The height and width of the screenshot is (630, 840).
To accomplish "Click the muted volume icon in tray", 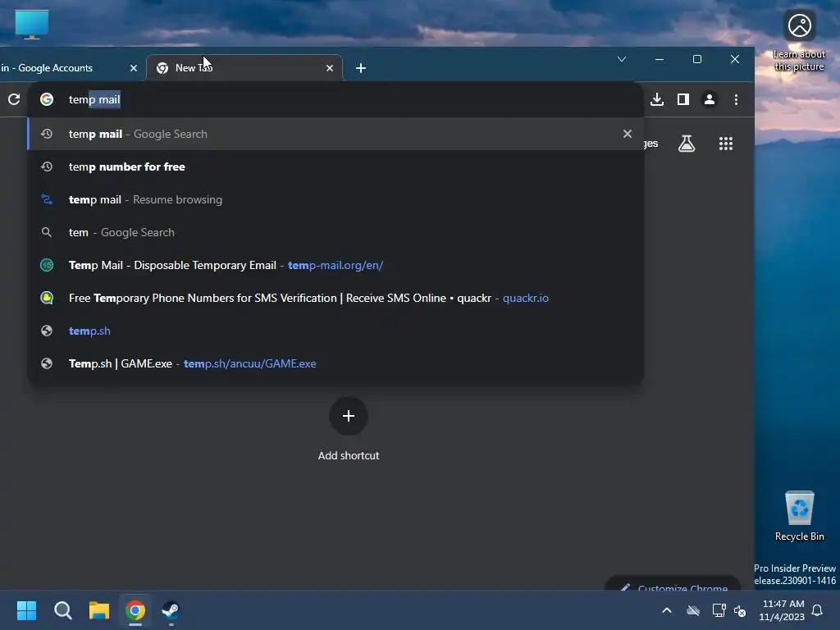I will (740, 610).
